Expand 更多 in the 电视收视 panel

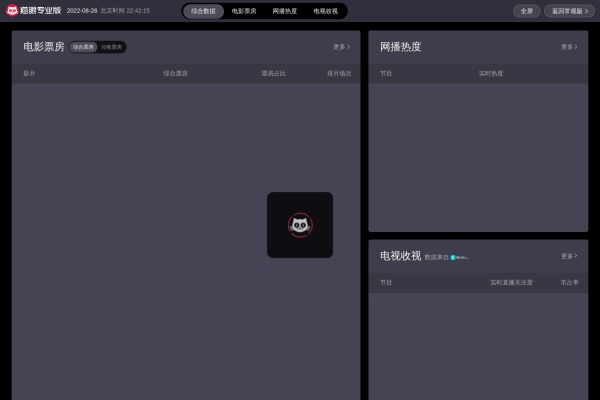click(x=568, y=256)
